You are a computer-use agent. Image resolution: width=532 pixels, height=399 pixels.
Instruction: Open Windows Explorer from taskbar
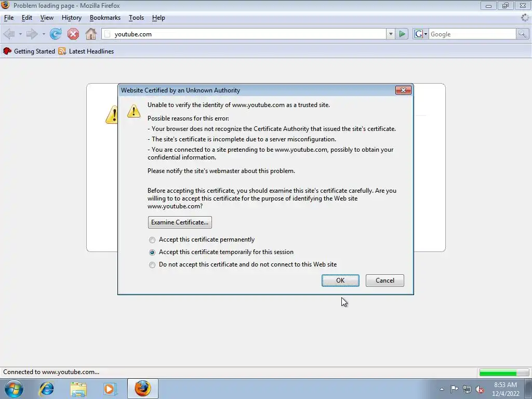78,389
